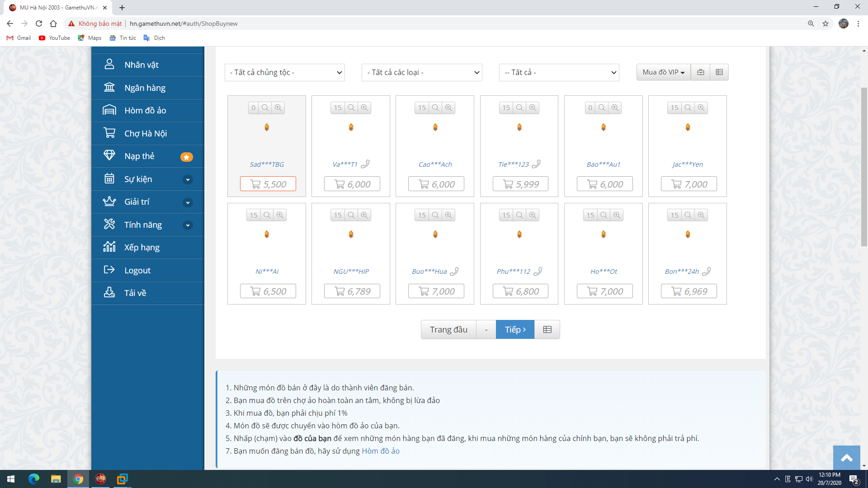Buy the Sad***TBG item for 5,500
The height and width of the screenshot is (488, 868).
pyautogui.click(x=268, y=184)
